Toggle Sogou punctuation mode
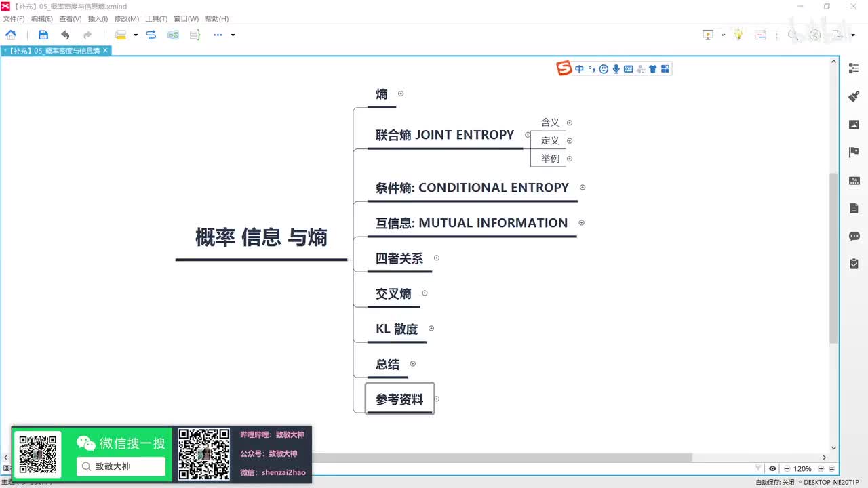This screenshot has height=488, width=868. coord(591,68)
